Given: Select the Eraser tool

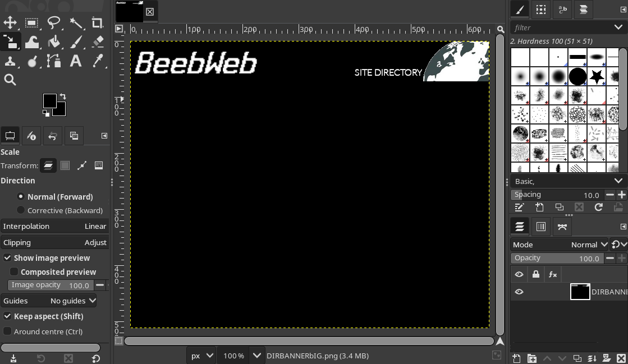Looking at the screenshot, I should 97,42.
